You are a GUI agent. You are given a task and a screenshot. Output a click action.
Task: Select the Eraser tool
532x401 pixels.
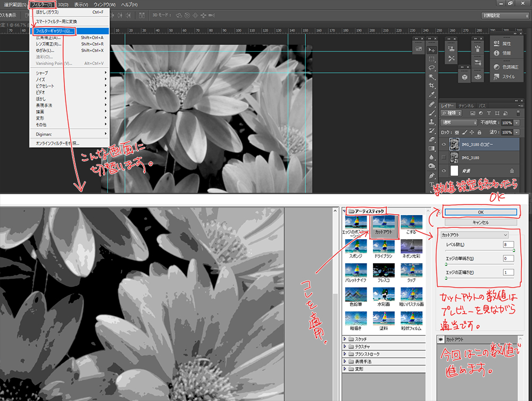(431, 139)
